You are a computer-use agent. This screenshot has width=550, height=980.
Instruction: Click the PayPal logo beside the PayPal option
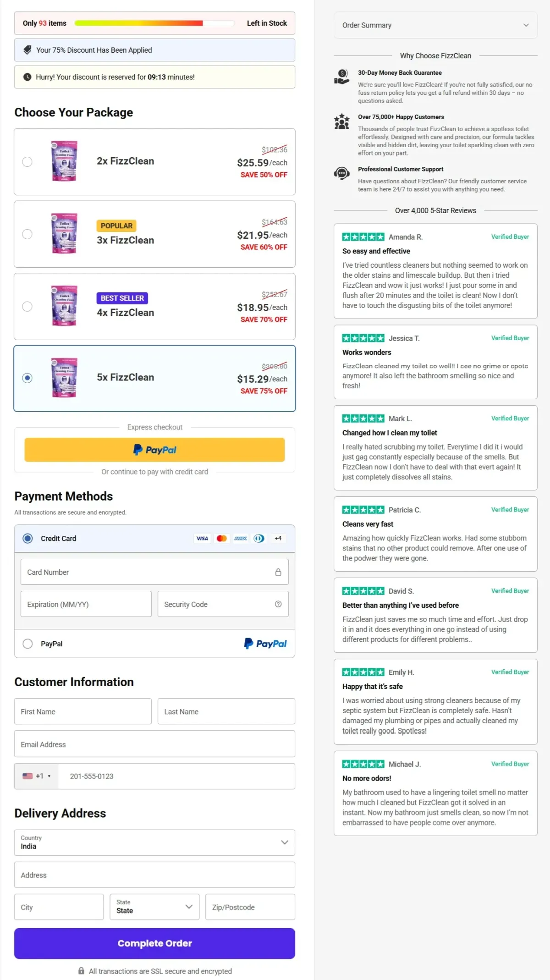pos(265,644)
